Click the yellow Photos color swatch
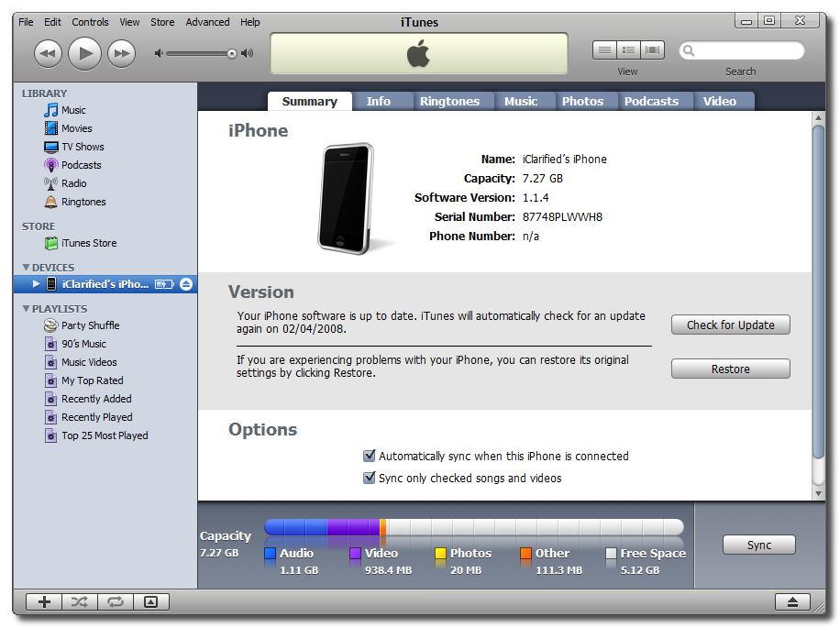This screenshot has width=840, height=628. click(x=440, y=553)
